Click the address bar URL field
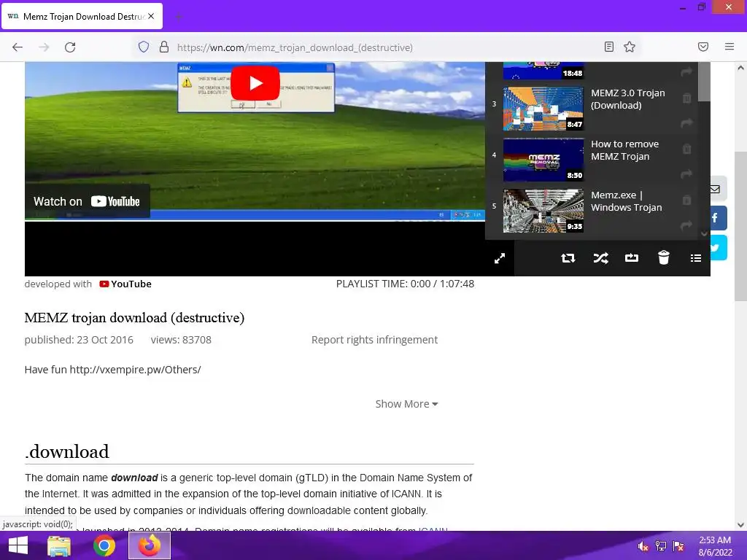Screen dimensions: 747x560 pyautogui.click(x=386, y=47)
